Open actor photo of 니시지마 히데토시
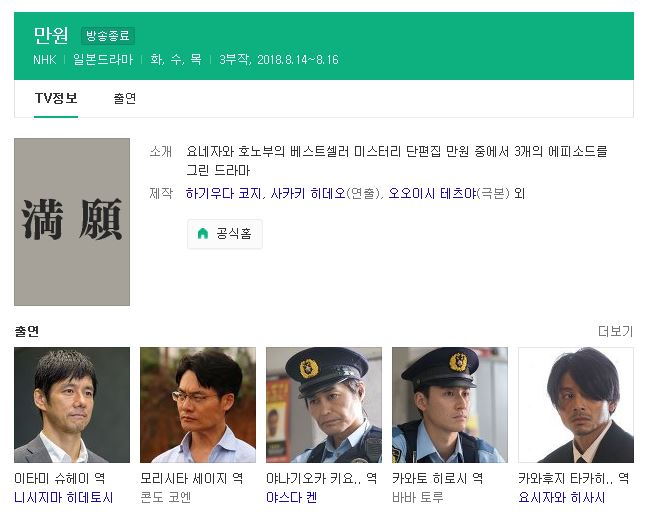The image size is (663, 519). [x=72, y=405]
